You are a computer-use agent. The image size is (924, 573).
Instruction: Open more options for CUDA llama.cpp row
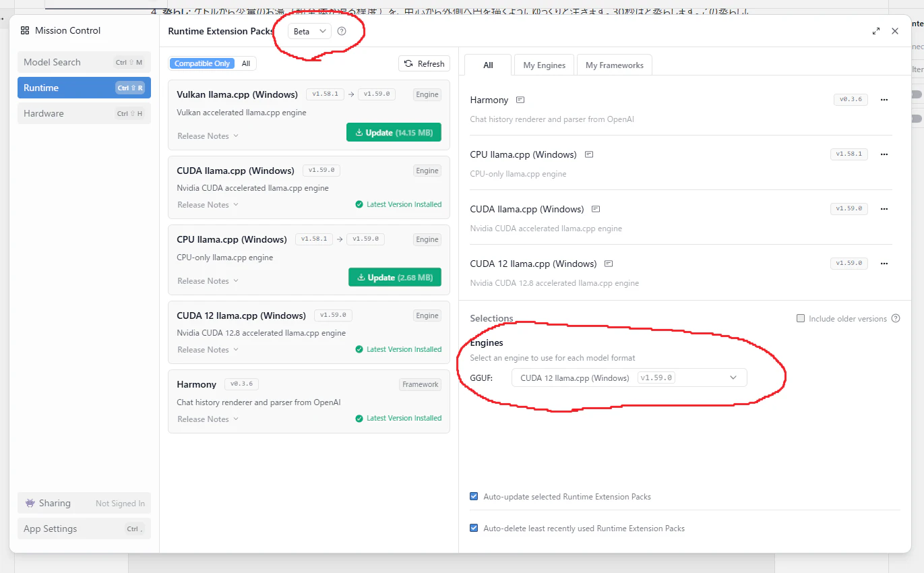pos(884,209)
